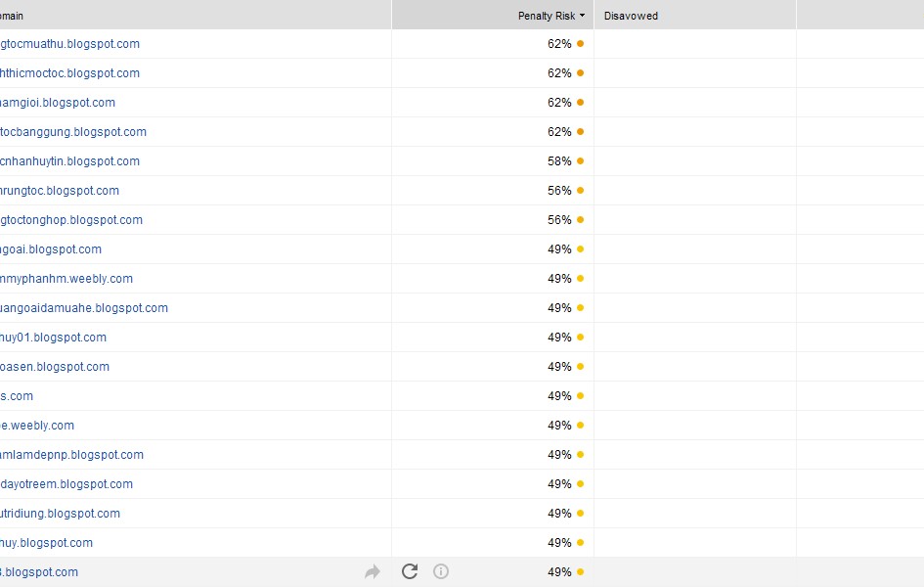The image size is (924, 587).
Task: Click the refresh icon in last row
Action: point(410,571)
